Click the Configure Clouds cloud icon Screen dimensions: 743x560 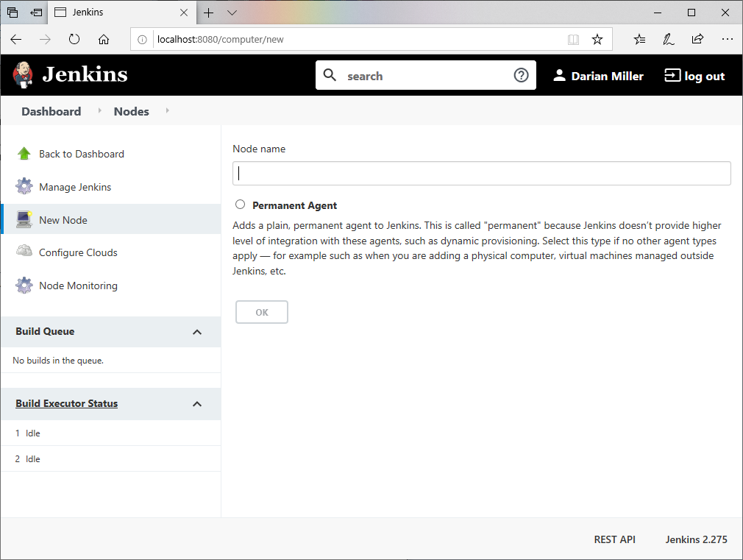tap(24, 252)
